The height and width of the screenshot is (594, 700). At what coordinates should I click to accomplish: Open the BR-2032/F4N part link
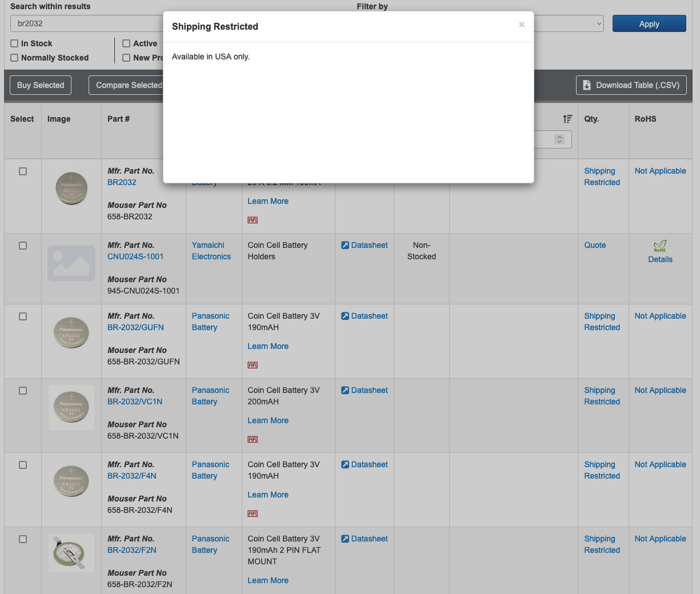point(132,476)
